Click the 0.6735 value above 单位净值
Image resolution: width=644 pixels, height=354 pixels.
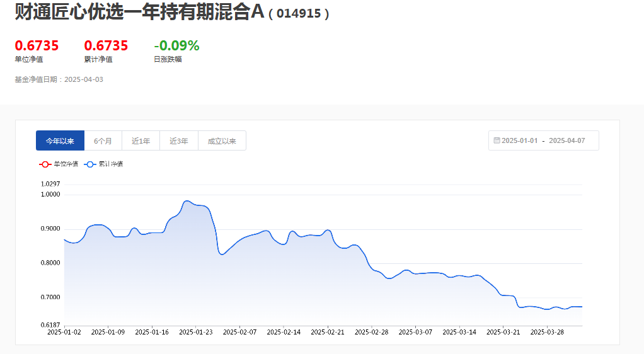pyautogui.click(x=37, y=45)
